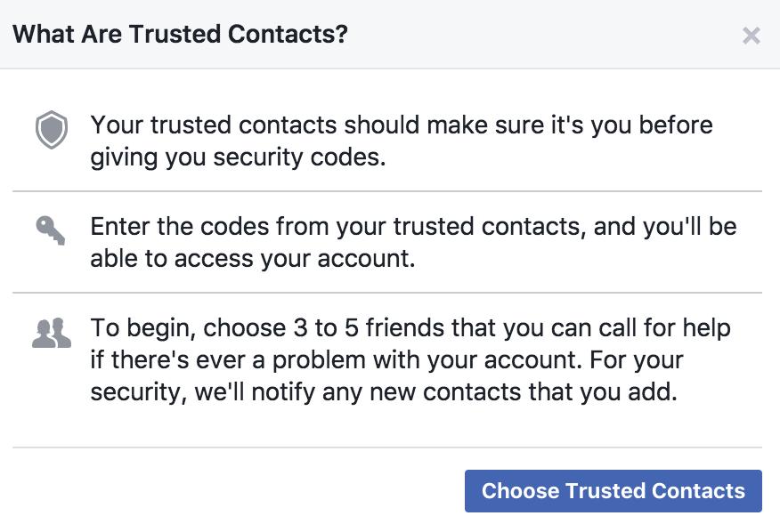Click the line "security, we'll notify any new contacts"
Image resolution: width=780 pixels, height=532 pixels.
pyautogui.click(x=383, y=393)
